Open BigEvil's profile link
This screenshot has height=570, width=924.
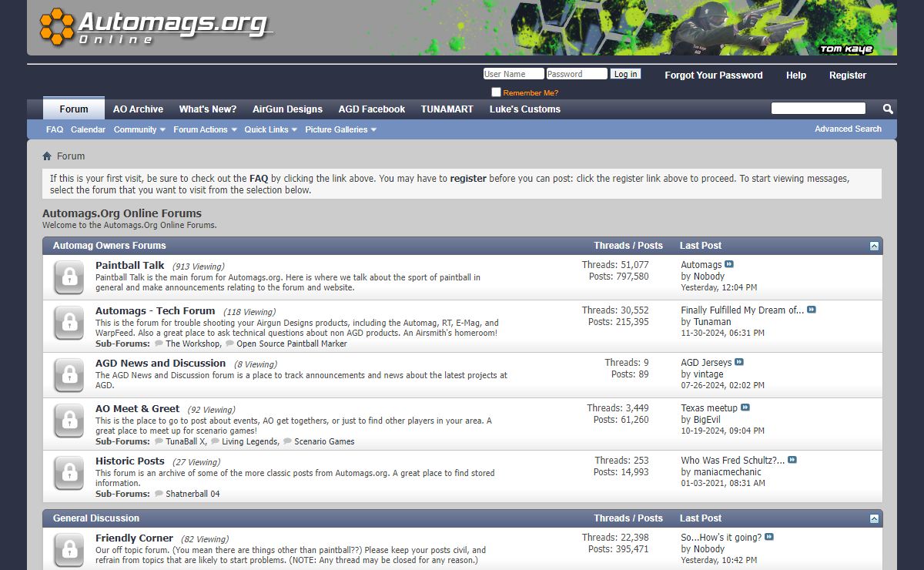click(707, 420)
